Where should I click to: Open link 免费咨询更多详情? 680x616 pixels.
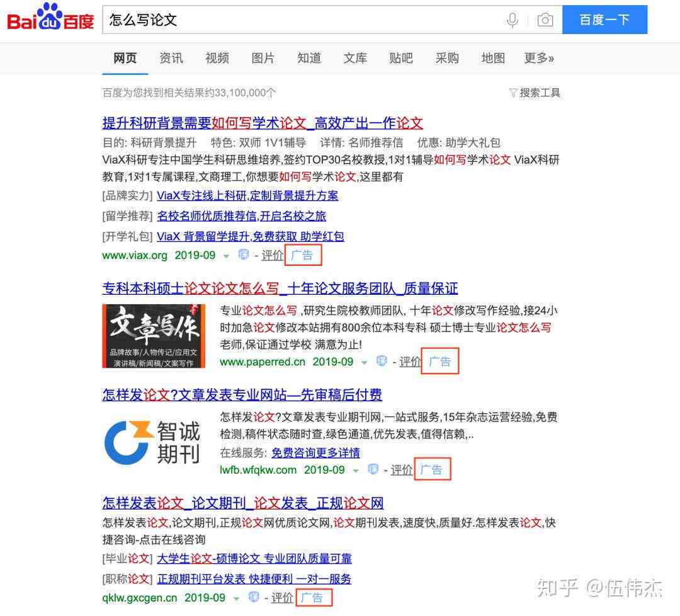click(x=315, y=453)
